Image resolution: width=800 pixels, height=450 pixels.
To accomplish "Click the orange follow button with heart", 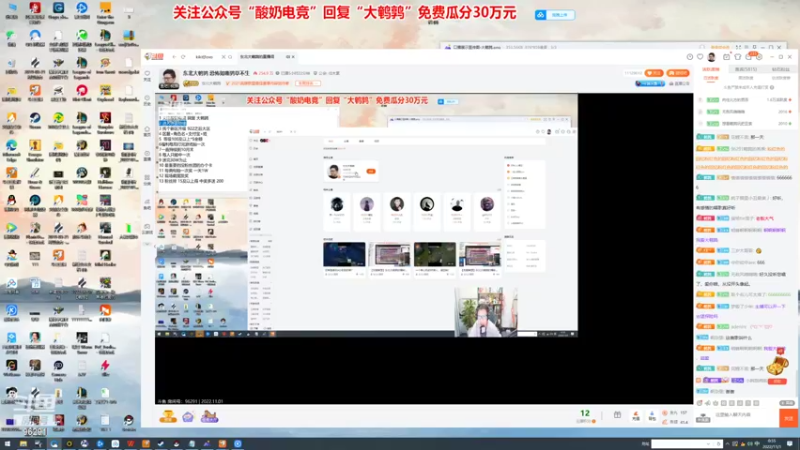I will pyautogui.click(x=654, y=73).
